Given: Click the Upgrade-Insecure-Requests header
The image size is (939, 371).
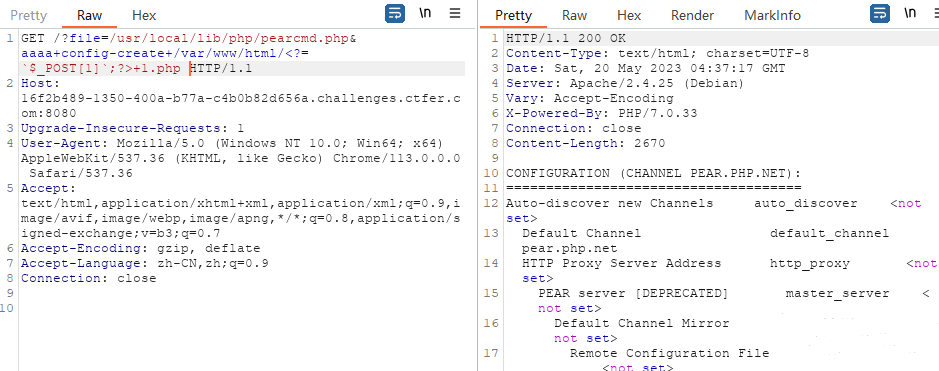Looking at the screenshot, I should tap(132, 128).
